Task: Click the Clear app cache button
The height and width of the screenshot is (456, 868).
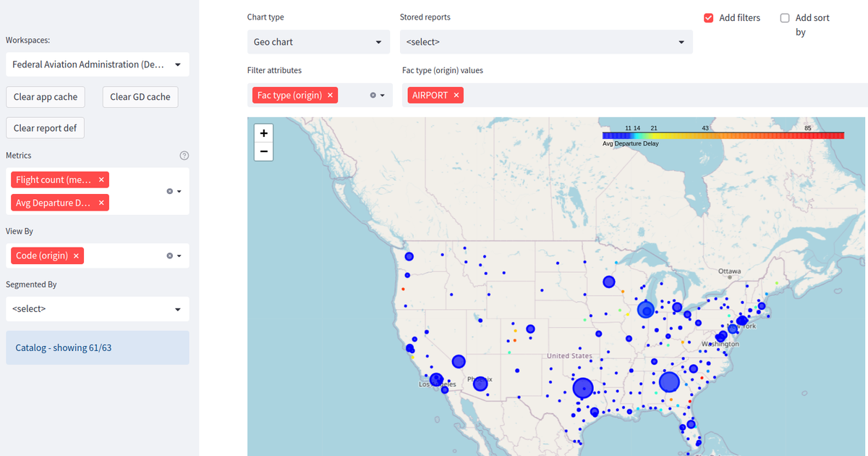Action: (x=45, y=96)
